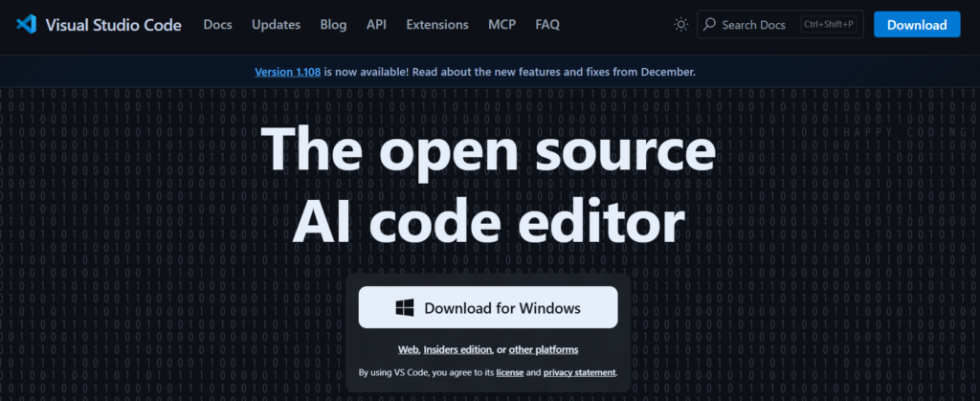Open the Docs navigation item
This screenshot has height=401, width=980.
tap(217, 25)
